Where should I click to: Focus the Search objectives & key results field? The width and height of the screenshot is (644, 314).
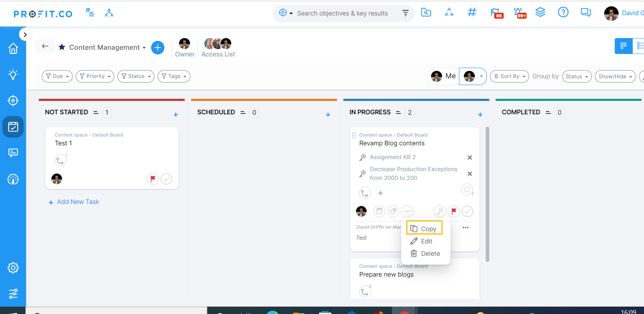point(342,13)
